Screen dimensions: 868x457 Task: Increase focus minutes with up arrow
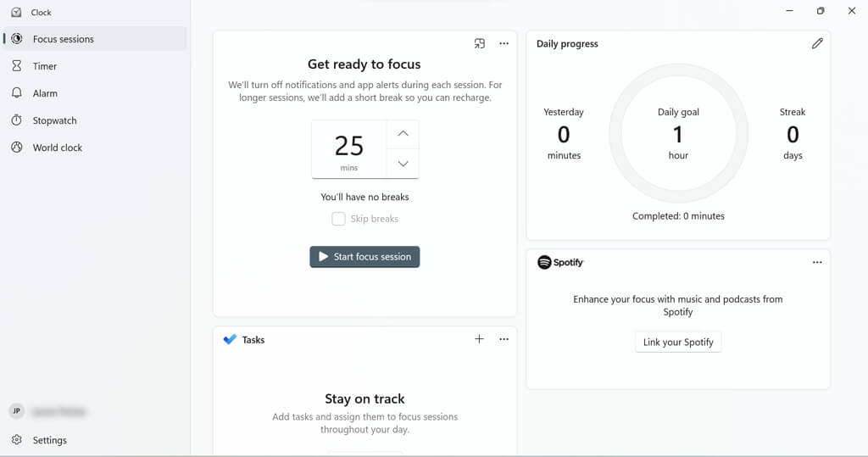coord(403,134)
